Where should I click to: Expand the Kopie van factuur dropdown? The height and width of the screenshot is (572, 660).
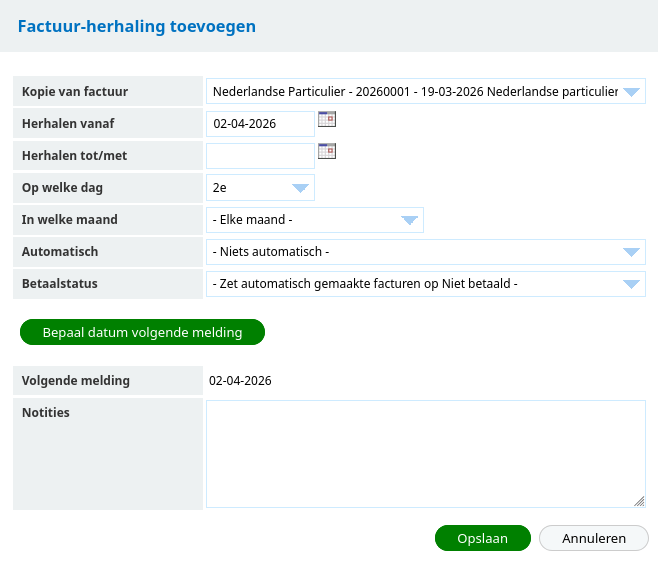[425, 92]
